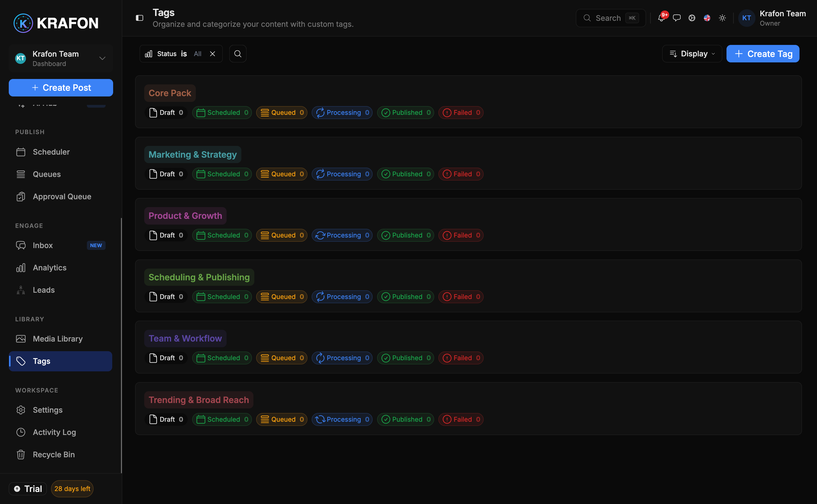817x504 pixels.
Task: Click the Create Post button
Action: click(61, 88)
